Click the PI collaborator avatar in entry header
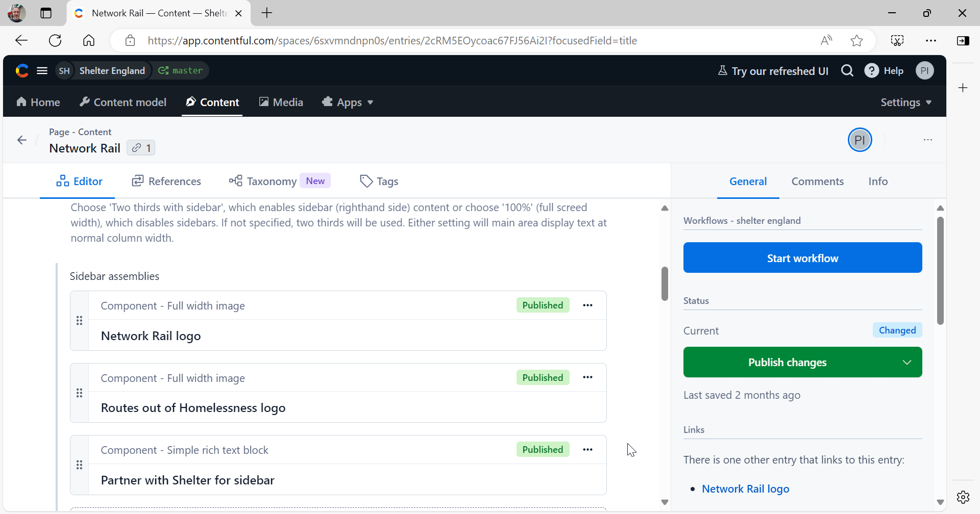This screenshot has height=514, width=980. point(860,140)
